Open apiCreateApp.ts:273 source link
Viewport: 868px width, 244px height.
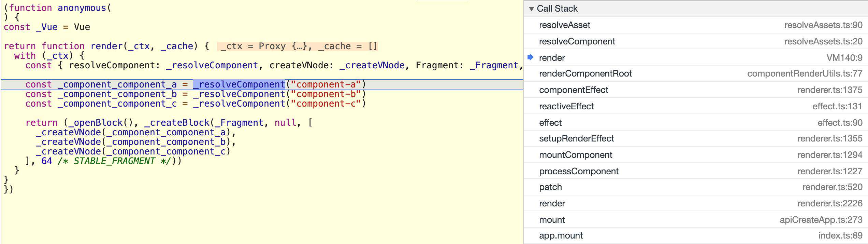pyautogui.click(x=821, y=220)
